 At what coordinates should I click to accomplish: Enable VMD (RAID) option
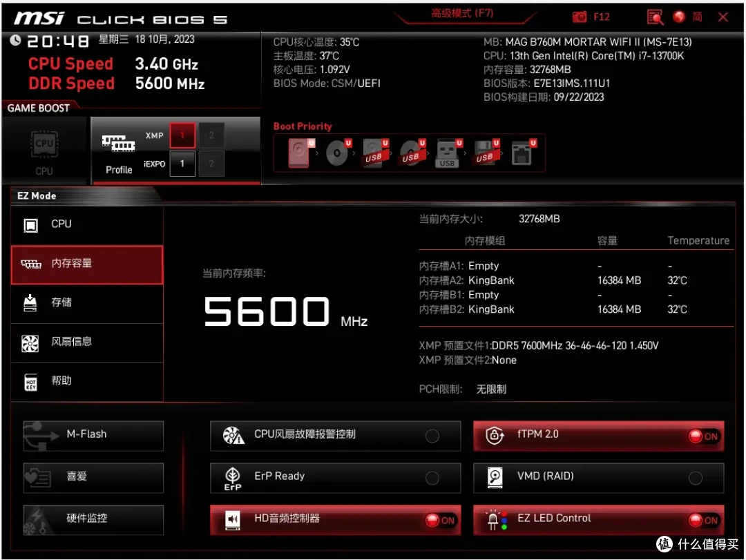tap(695, 478)
